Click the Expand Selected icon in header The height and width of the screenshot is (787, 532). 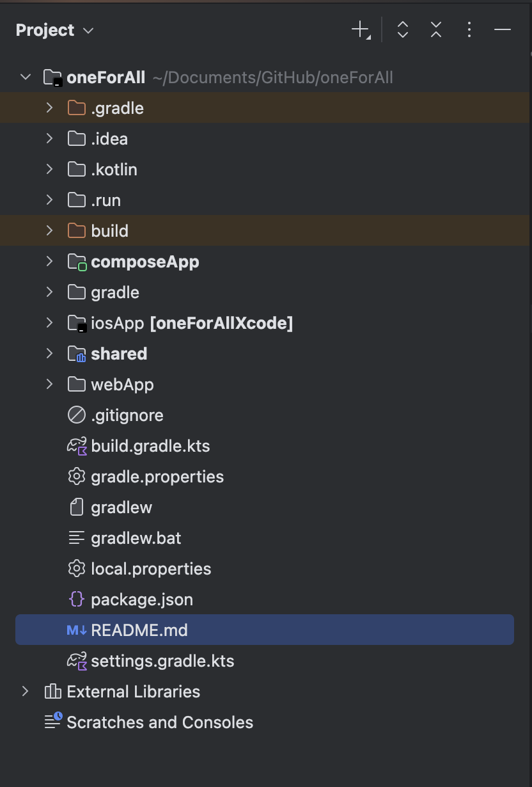pyautogui.click(x=403, y=29)
